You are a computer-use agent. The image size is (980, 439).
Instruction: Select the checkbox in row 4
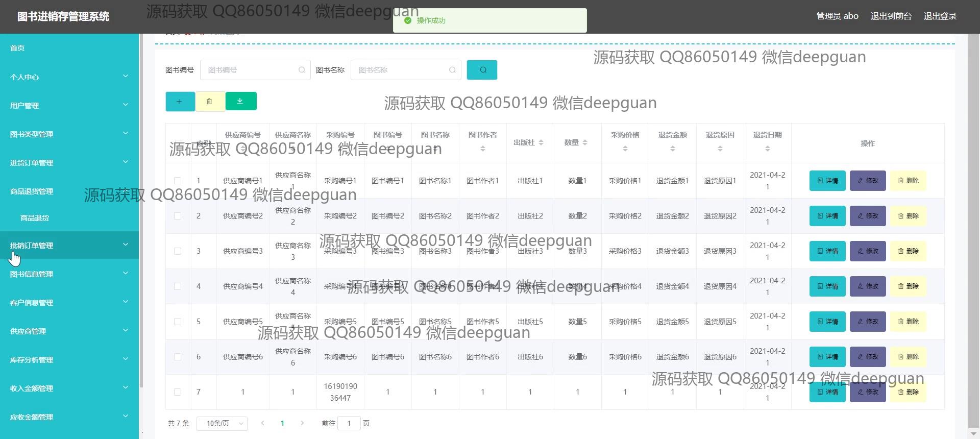coord(178,286)
